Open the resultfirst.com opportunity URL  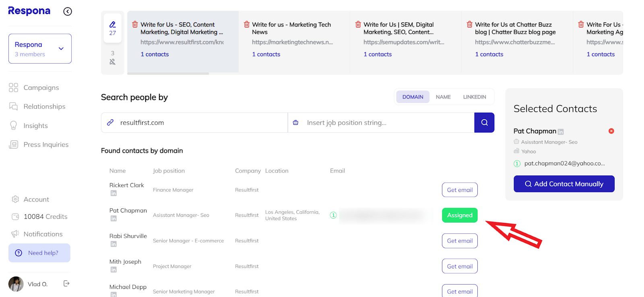pos(182,42)
